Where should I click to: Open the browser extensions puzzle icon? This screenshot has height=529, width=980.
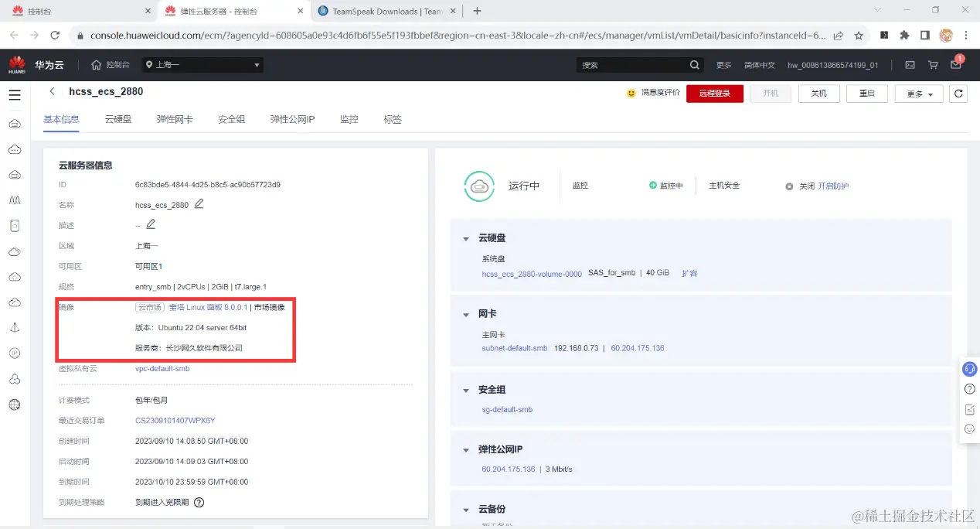(x=904, y=36)
